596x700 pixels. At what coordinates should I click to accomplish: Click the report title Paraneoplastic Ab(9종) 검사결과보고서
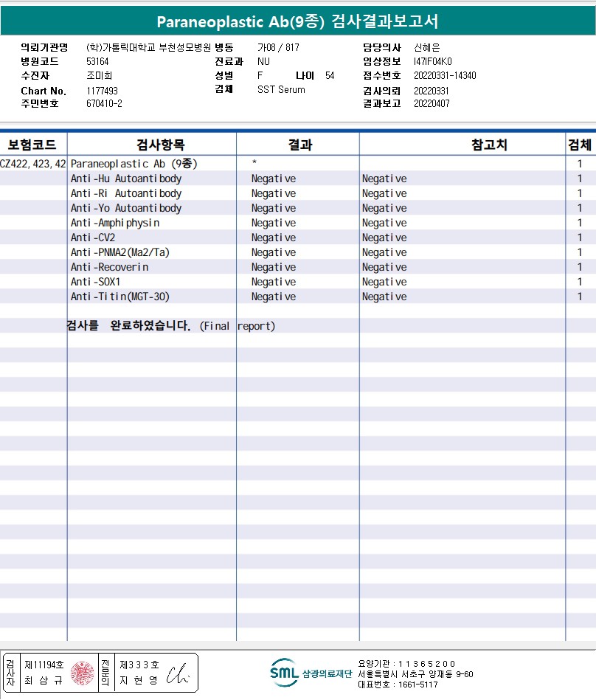[297, 21]
